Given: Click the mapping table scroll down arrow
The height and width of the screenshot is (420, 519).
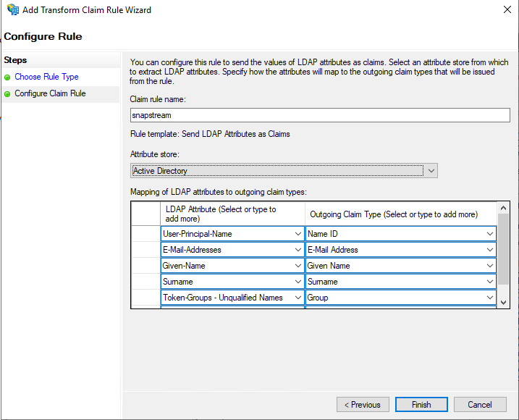Looking at the screenshot, I should 504,302.
